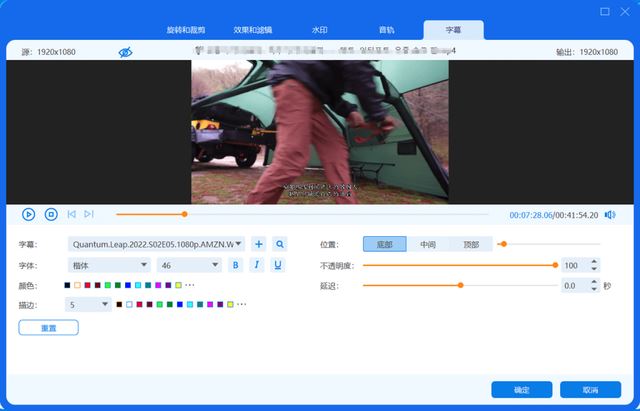Open more colors in the 颜色 row
This screenshot has height=411, width=640.
(x=190, y=285)
